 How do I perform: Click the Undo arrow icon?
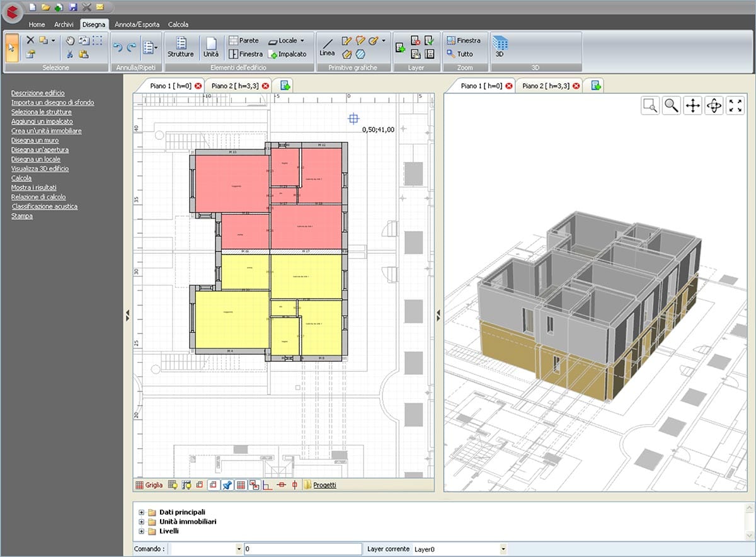coord(117,47)
